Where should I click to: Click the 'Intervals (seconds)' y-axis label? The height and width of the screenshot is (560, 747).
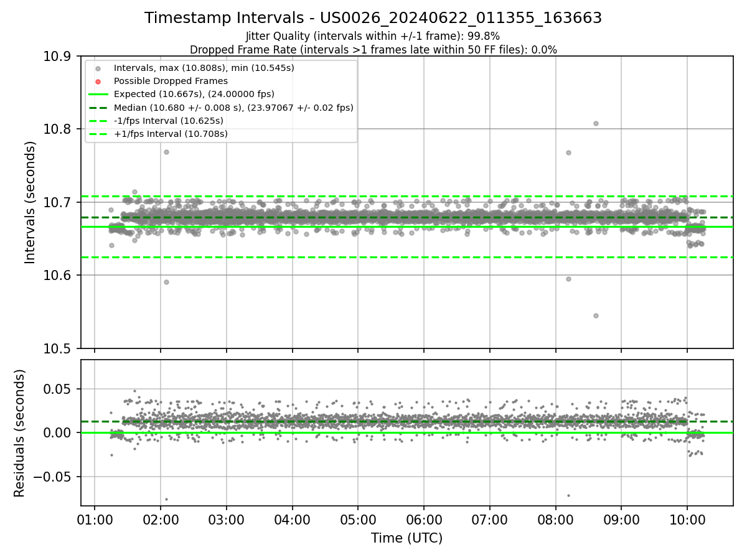click(31, 202)
